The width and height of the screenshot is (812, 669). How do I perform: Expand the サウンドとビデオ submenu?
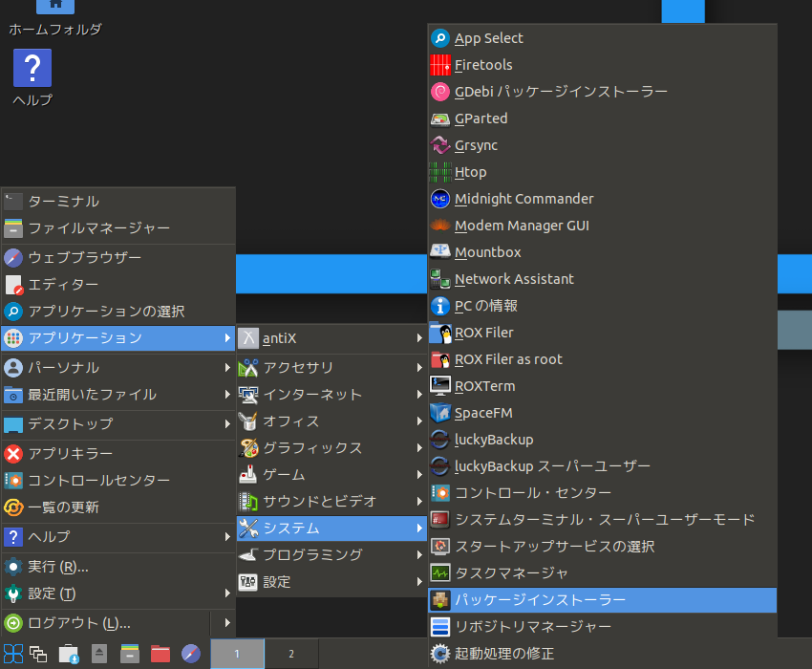tap(331, 502)
